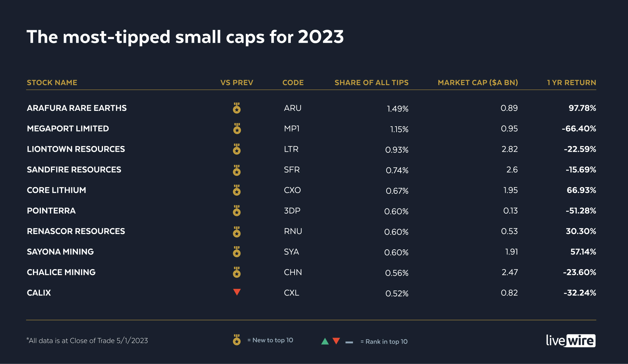Click the SANDFIRE RESOURCES stock name
Viewport: 628px width, 364px height.
click(x=74, y=170)
